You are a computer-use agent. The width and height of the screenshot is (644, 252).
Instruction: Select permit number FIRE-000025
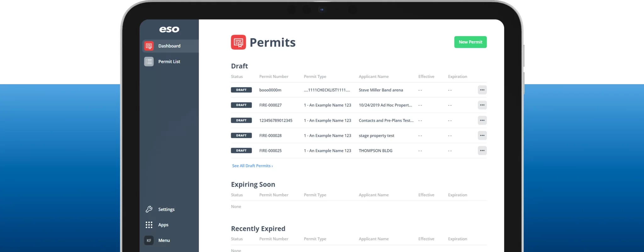click(x=270, y=151)
